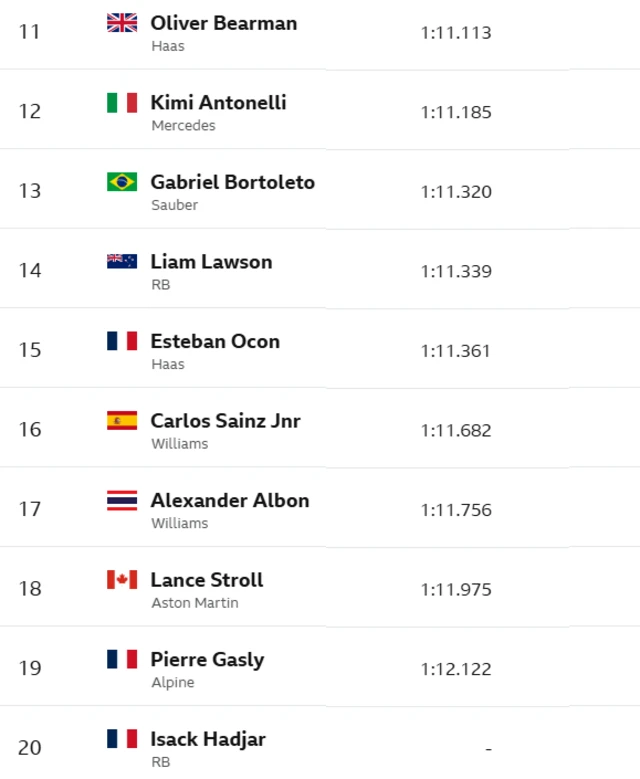Click the Canadian flag beside Lance Stroll
This screenshot has width=640, height=779.
pyautogui.click(x=122, y=580)
